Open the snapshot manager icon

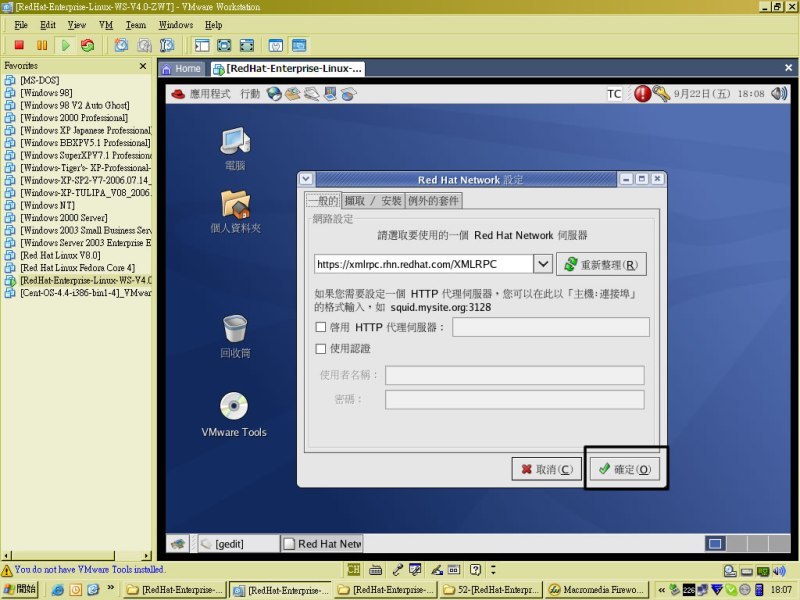167,45
